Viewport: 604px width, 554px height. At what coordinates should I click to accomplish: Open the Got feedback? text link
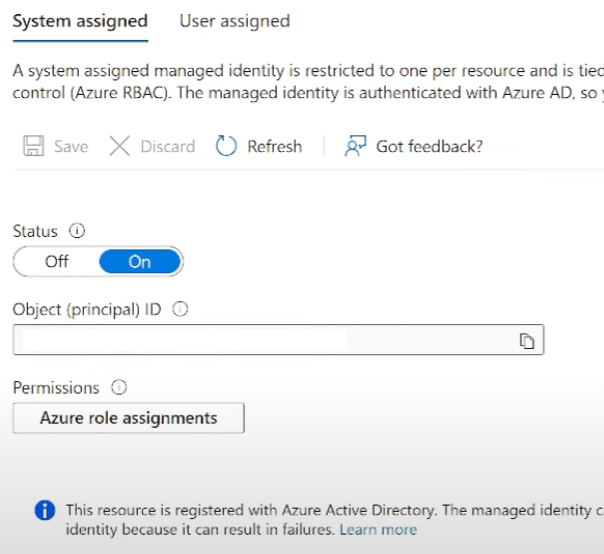coord(429,147)
